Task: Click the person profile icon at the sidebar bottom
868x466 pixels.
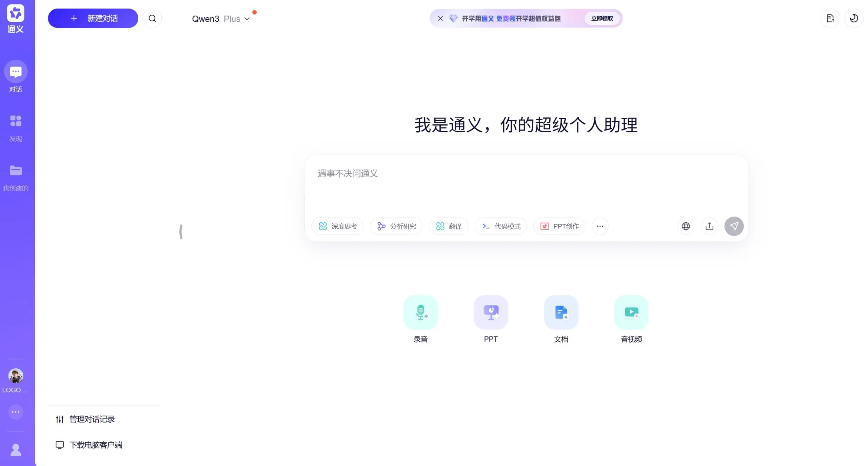Action: [16, 450]
